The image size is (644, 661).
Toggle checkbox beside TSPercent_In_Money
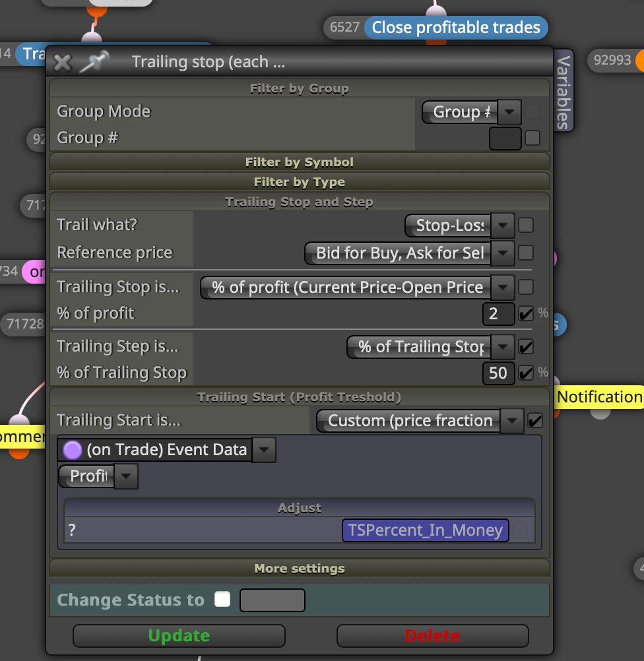[521, 530]
